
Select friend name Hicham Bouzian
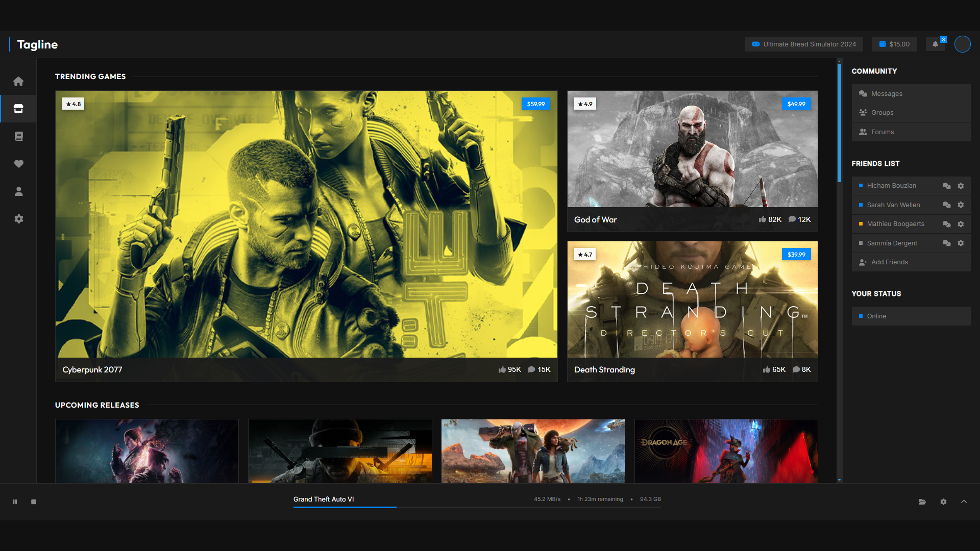891,186
